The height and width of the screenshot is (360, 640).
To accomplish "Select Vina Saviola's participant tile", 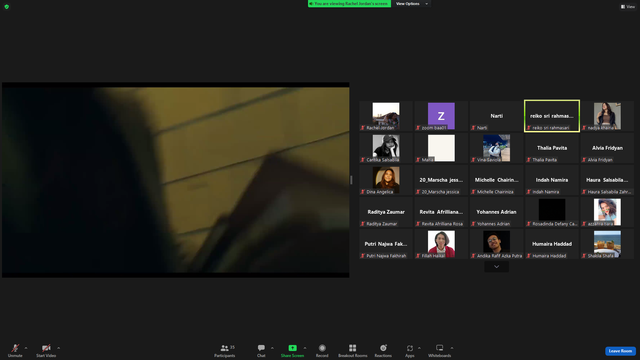I will click(x=496, y=148).
